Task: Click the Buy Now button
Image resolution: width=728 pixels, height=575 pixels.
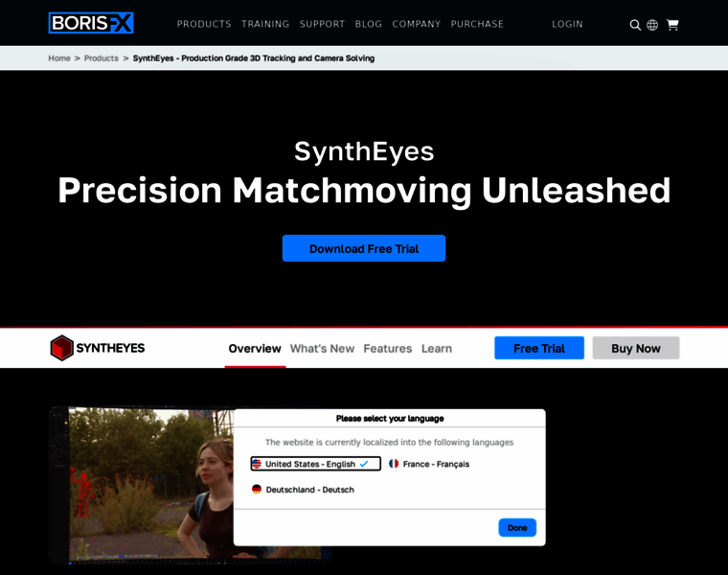Action: (636, 348)
